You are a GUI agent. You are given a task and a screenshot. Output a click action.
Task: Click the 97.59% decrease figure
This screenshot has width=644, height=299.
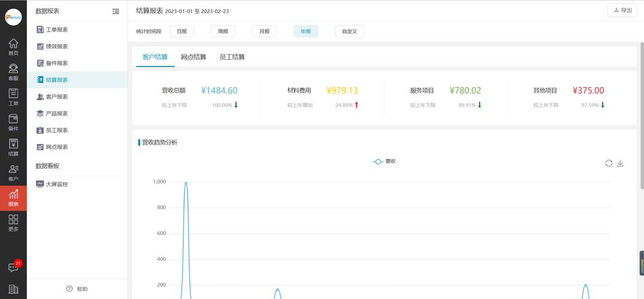(x=590, y=105)
